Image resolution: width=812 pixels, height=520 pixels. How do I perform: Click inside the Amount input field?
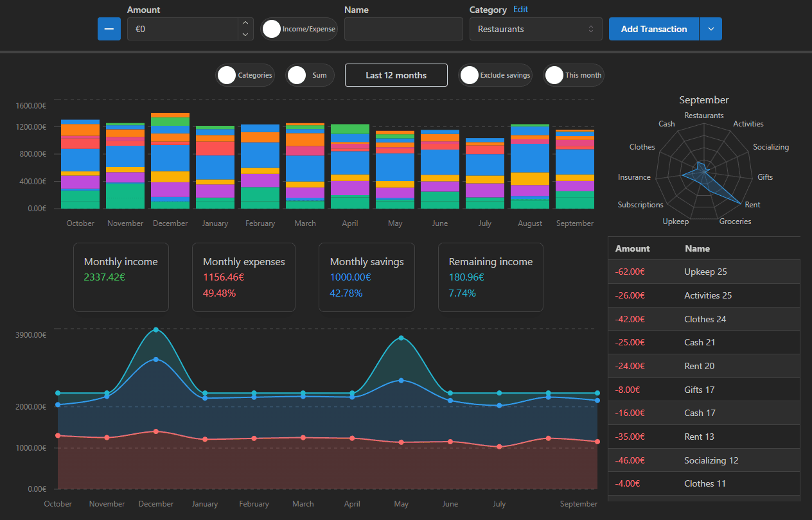click(x=186, y=29)
